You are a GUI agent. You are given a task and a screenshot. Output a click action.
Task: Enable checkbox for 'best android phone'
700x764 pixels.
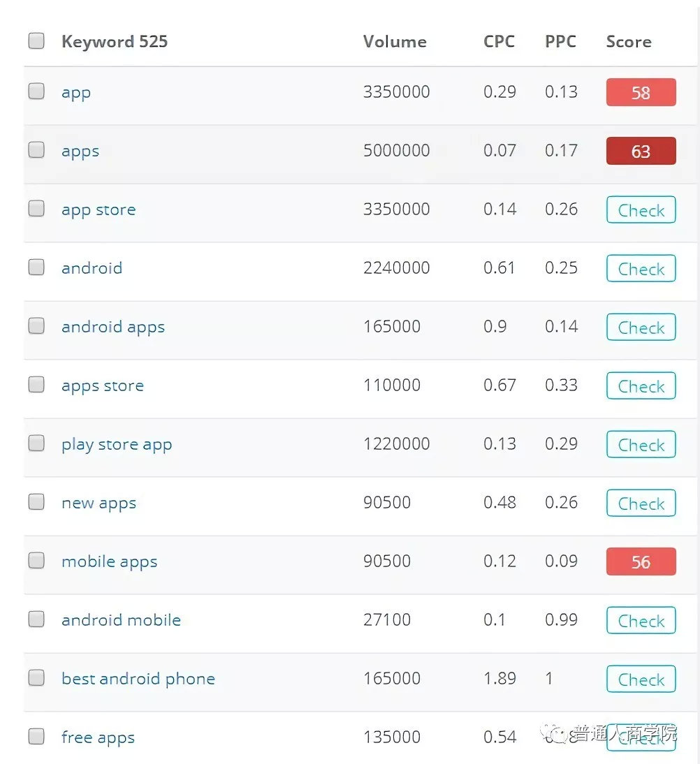pos(36,678)
